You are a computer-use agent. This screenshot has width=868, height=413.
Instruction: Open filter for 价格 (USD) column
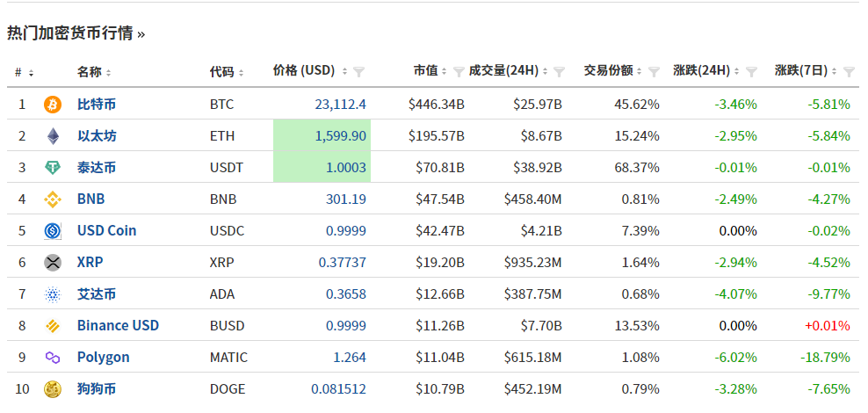coord(358,72)
